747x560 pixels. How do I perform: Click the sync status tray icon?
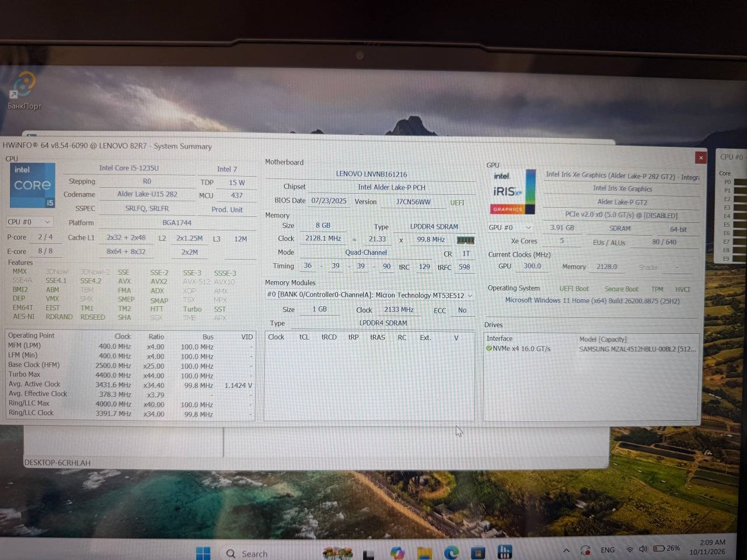coord(585,549)
